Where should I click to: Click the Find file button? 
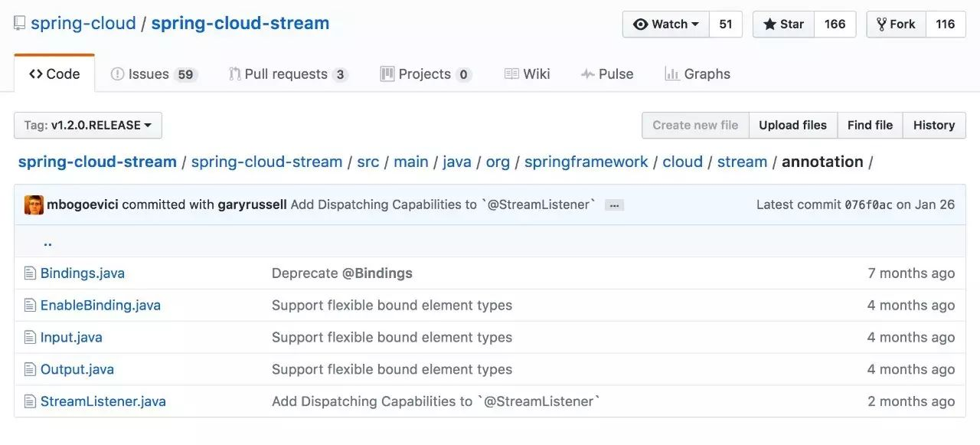pos(870,126)
